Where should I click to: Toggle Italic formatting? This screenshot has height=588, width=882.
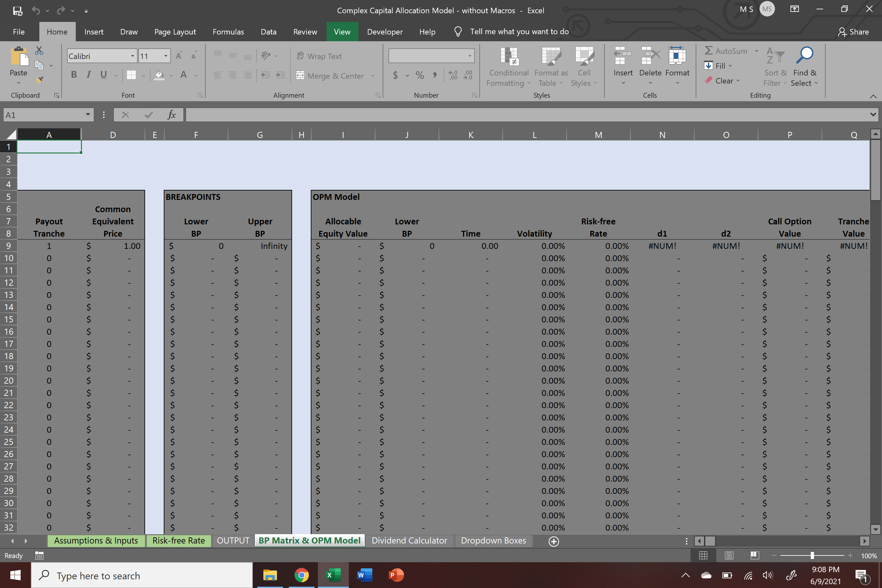pos(89,75)
